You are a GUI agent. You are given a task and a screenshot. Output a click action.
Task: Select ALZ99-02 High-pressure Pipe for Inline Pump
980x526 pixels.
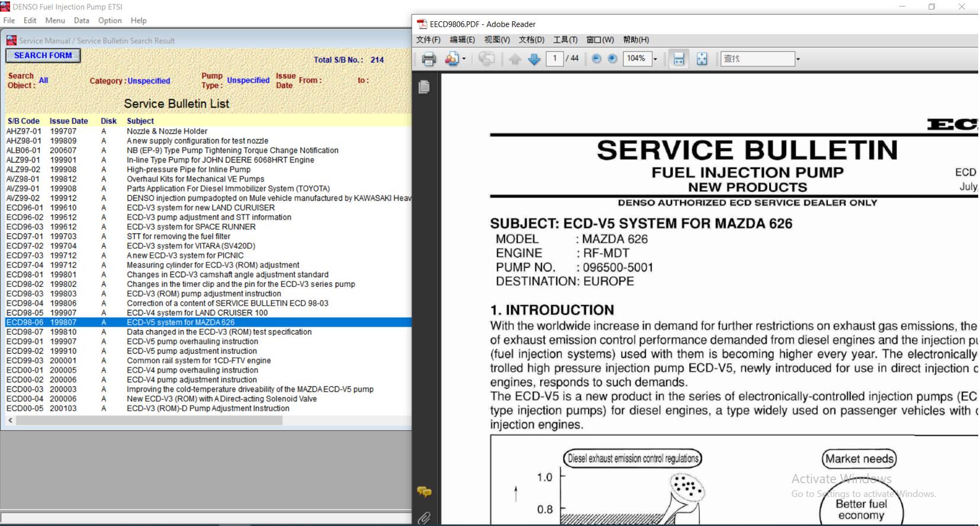[x=208, y=169]
